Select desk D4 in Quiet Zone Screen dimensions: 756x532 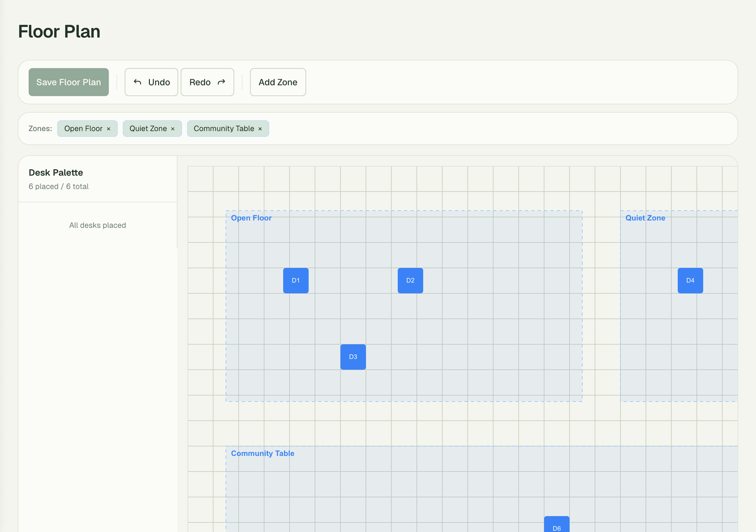pyautogui.click(x=690, y=281)
